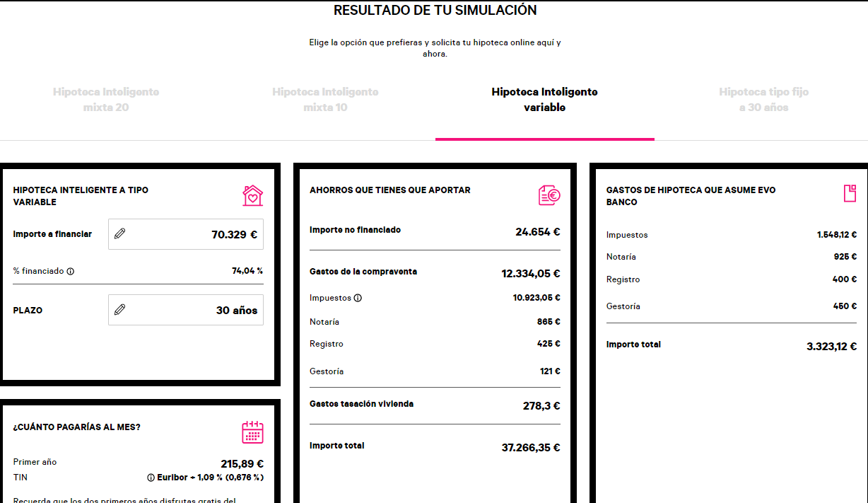The height and width of the screenshot is (503, 868).
Task: Open the Hipoteca tipo fijo a 30 años tab
Action: pos(764,100)
